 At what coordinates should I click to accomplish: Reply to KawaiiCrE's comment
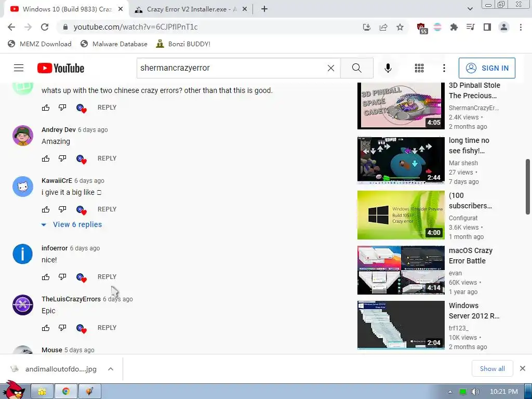pos(107,209)
